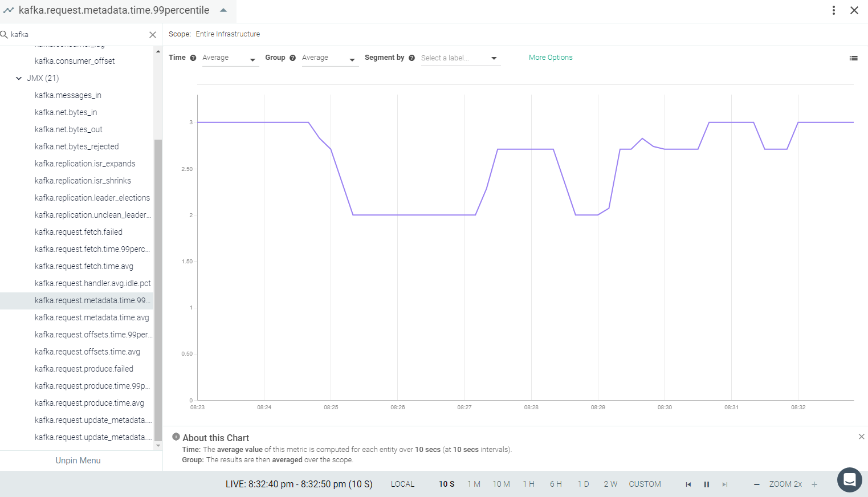Open the three-dot options menu
This screenshot has height=497, width=868.
click(834, 10)
